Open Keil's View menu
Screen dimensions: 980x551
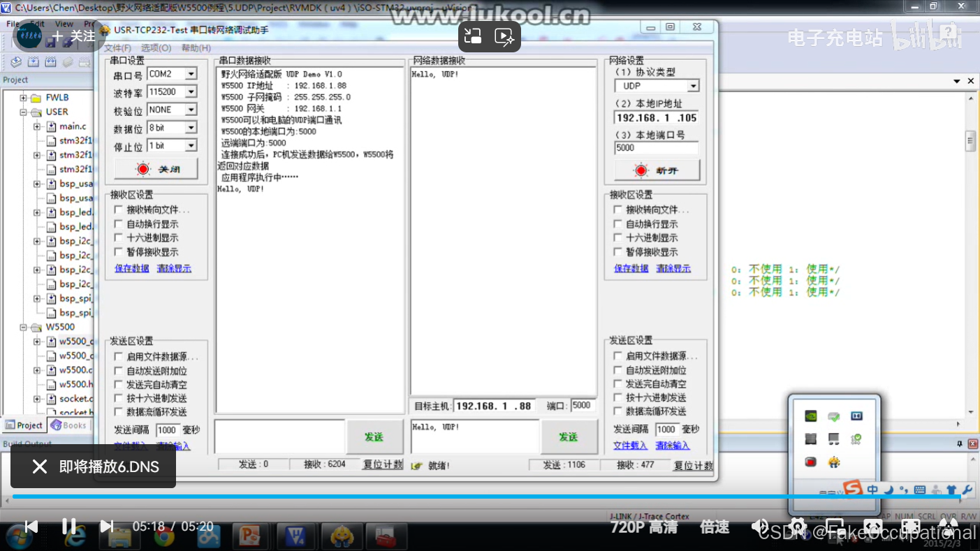pyautogui.click(x=64, y=24)
